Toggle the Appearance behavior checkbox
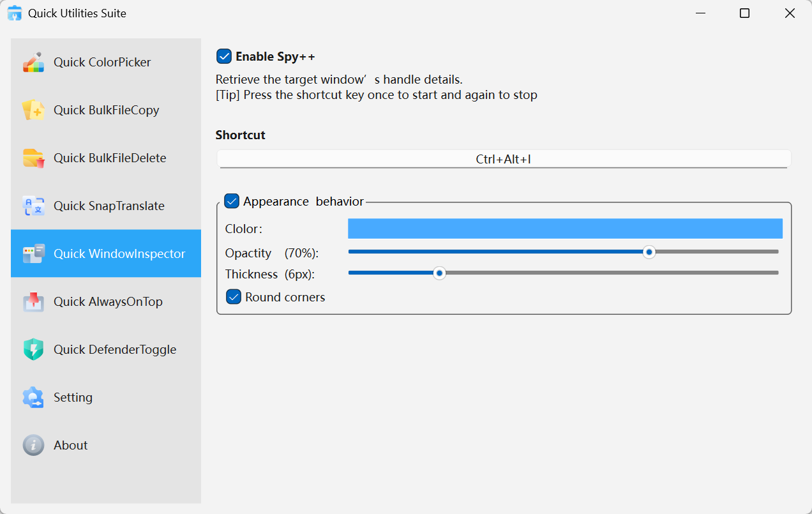Viewport: 812px width, 514px height. coord(232,202)
